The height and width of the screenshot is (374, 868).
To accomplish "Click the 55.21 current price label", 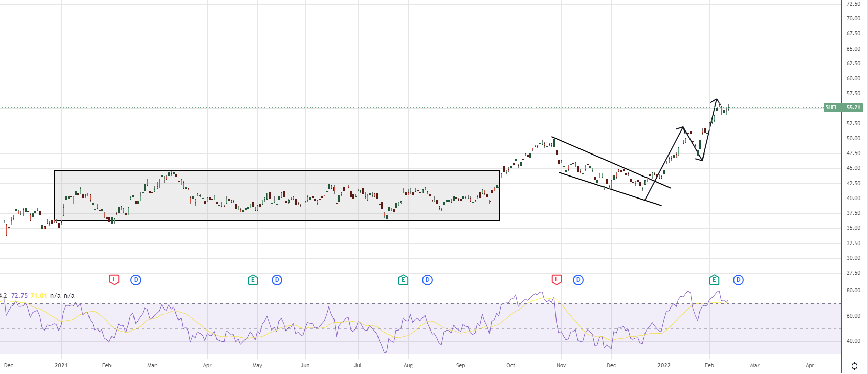I will point(853,108).
